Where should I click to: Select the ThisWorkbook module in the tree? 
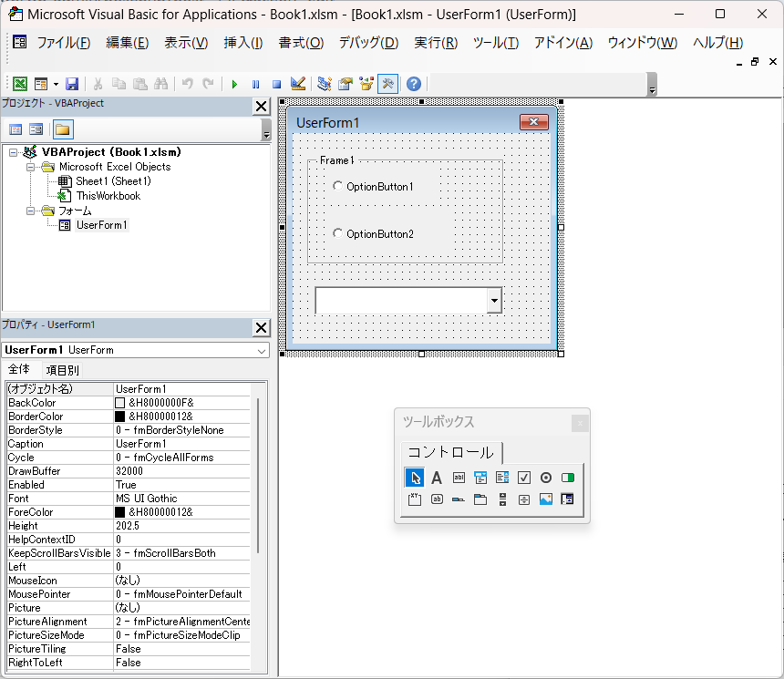coord(108,196)
